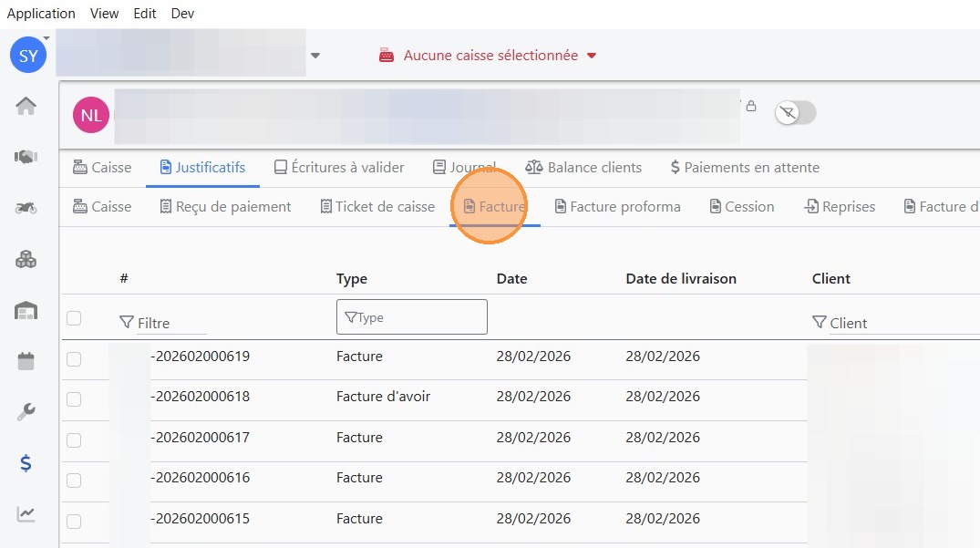
Task: Open the calendar icon in sidebar
Action: pyautogui.click(x=26, y=362)
